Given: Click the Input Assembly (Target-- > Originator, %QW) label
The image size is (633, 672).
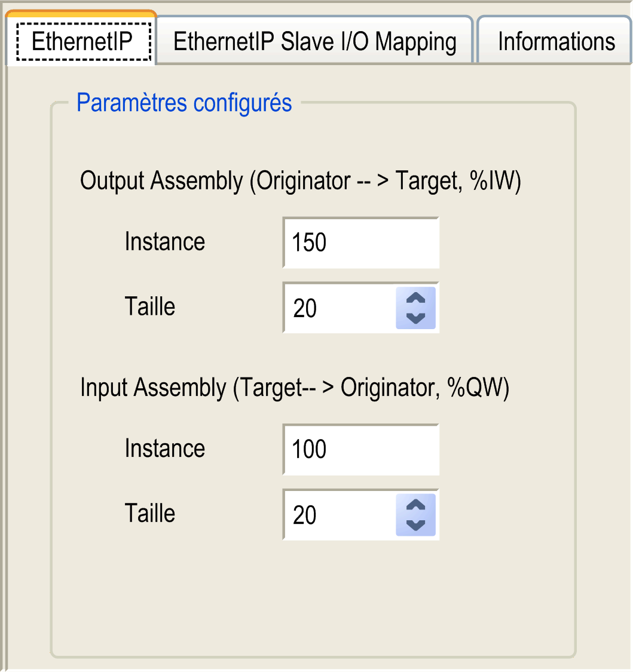Looking at the screenshot, I should [x=295, y=388].
